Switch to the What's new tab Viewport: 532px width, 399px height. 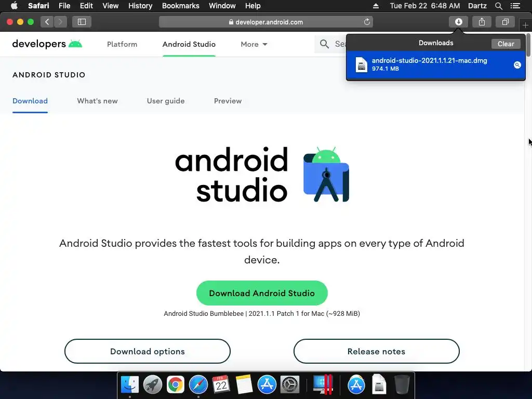click(97, 101)
